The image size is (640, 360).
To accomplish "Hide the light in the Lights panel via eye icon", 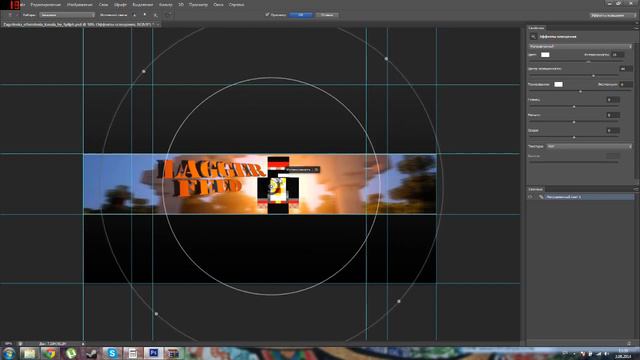I will point(530,197).
